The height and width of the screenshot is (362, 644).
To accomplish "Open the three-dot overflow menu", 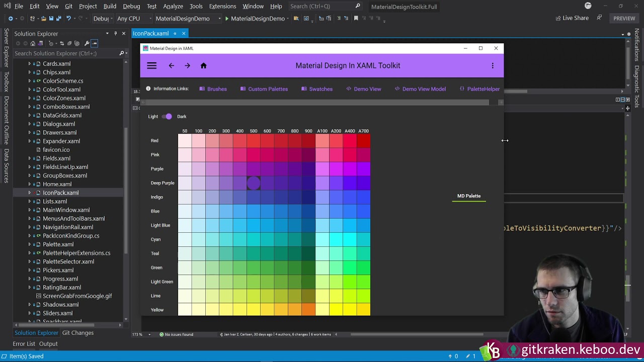I will tap(493, 66).
